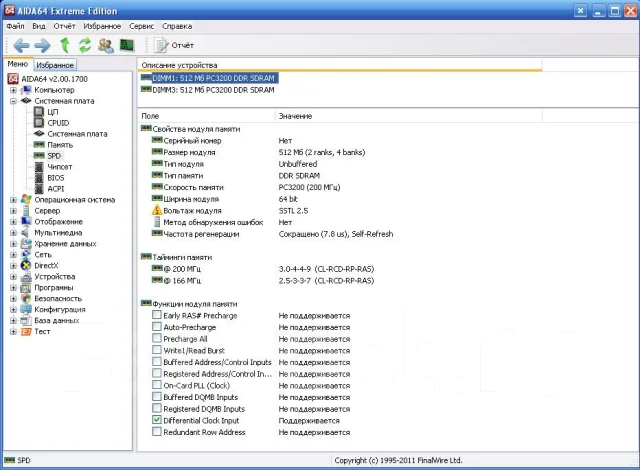The width and height of the screenshot is (640, 470).
Task: Switch to the Меню sidebar tab
Action: (18, 64)
